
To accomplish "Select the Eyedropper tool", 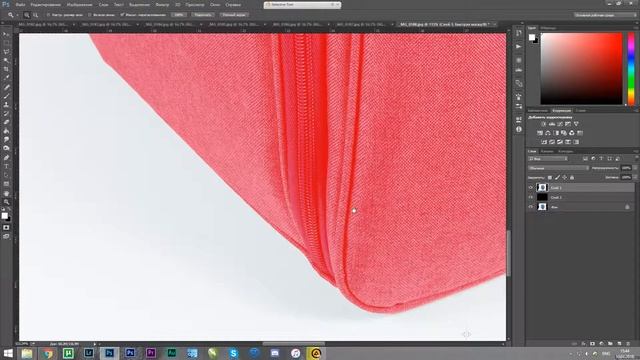I will 6,78.
